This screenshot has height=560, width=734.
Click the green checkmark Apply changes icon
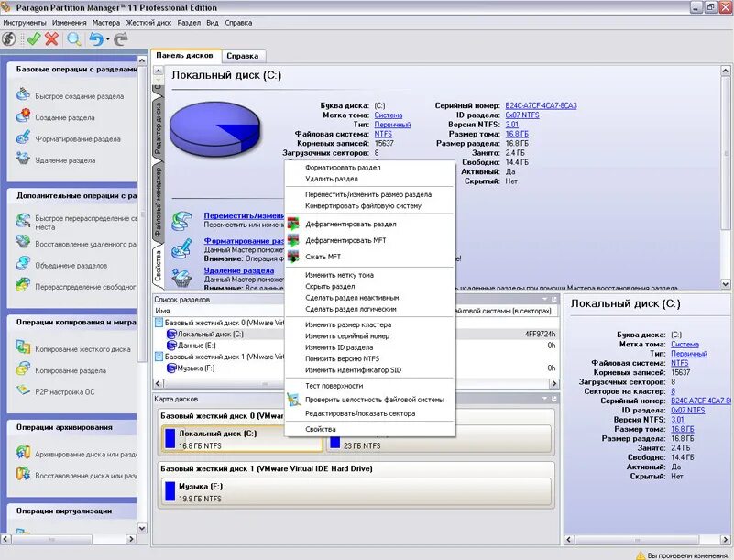pos(33,39)
